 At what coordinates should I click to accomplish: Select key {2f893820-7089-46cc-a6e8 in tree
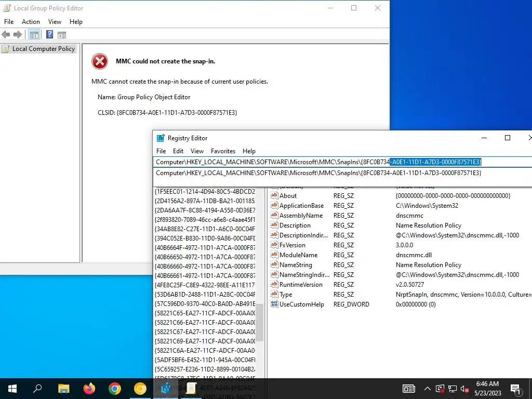[205, 220]
